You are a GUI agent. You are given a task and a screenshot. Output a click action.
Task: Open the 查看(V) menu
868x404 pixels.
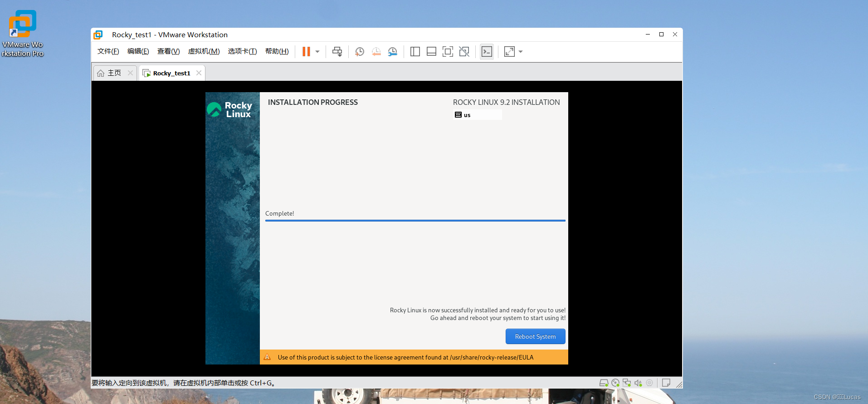(169, 51)
